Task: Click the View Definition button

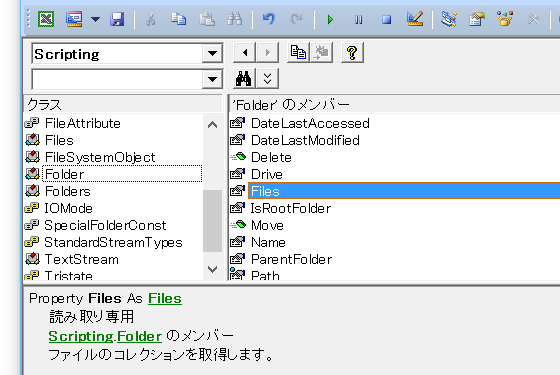Action: (321, 53)
